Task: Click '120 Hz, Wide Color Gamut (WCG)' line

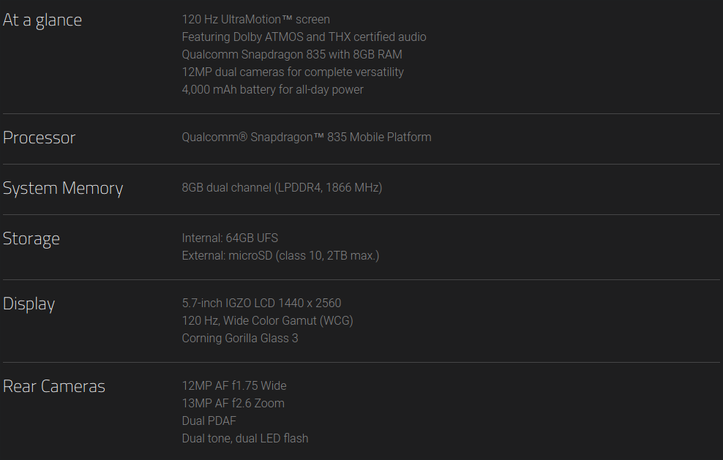Action: pyautogui.click(x=267, y=320)
